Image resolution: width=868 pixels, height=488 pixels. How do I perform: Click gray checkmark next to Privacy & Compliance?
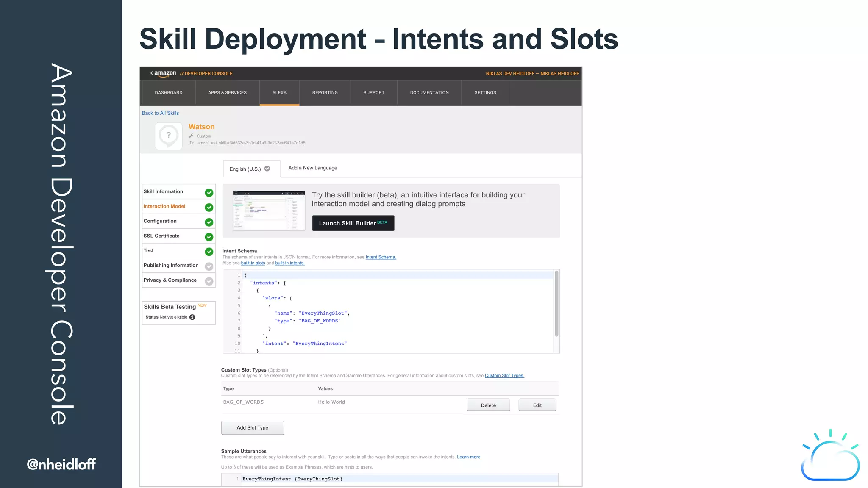point(209,281)
